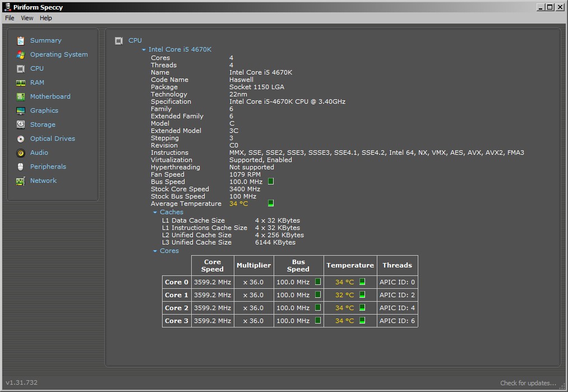Open Graphics via its monitor icon

21,110
